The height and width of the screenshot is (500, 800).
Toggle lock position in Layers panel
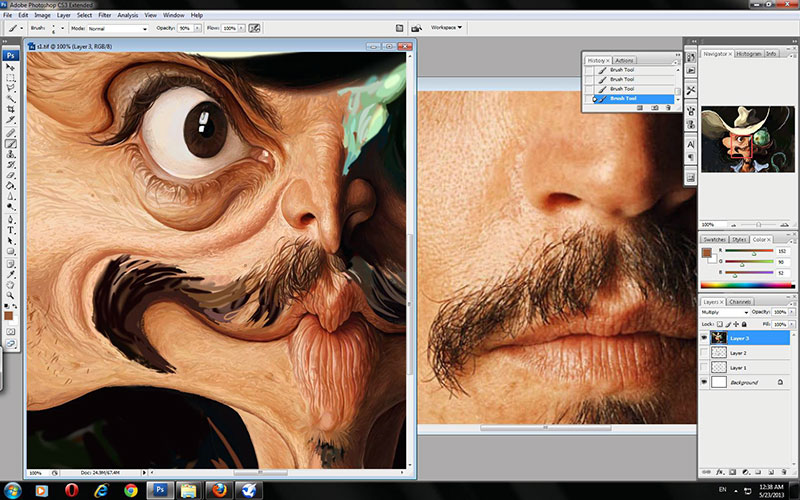[x=736, y=324]
